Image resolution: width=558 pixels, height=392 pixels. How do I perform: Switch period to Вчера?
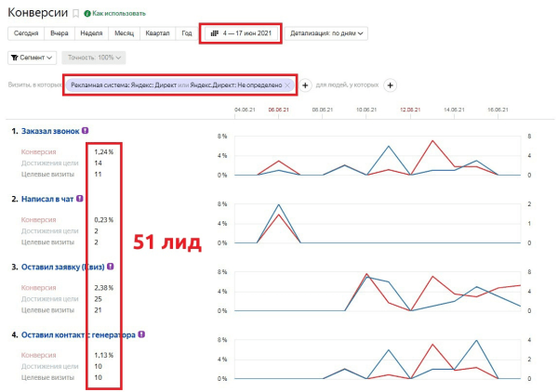coord(60,33)
